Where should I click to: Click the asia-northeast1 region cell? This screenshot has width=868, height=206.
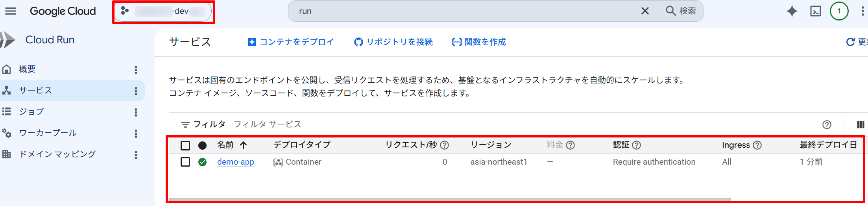pyautogui.click(x=499, y=162)
